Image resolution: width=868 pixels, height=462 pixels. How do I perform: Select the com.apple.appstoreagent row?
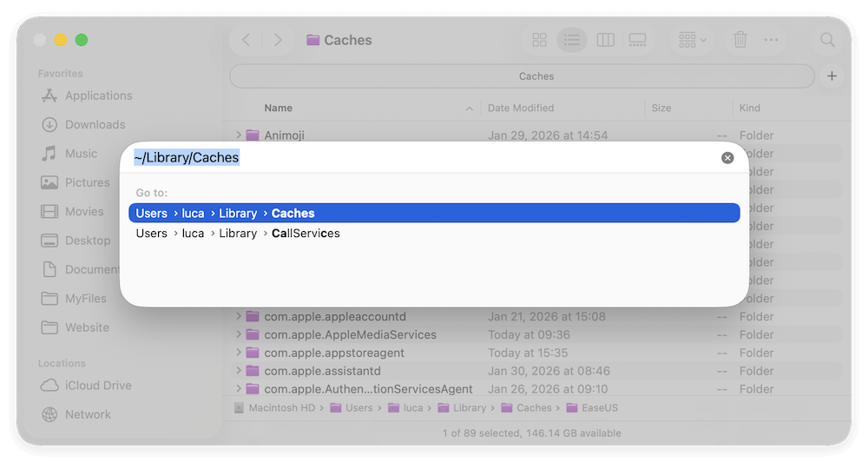click(536, 353)
